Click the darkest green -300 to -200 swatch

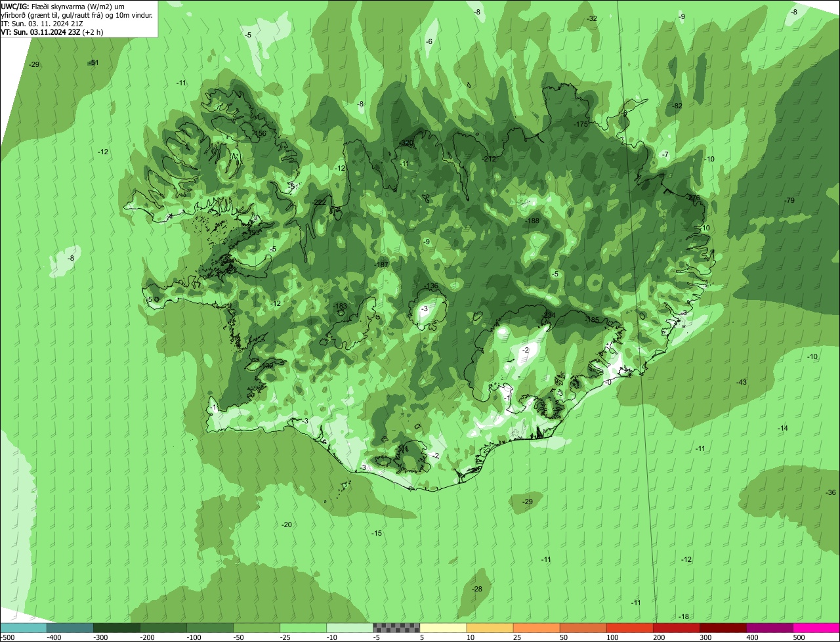point(117,628)
